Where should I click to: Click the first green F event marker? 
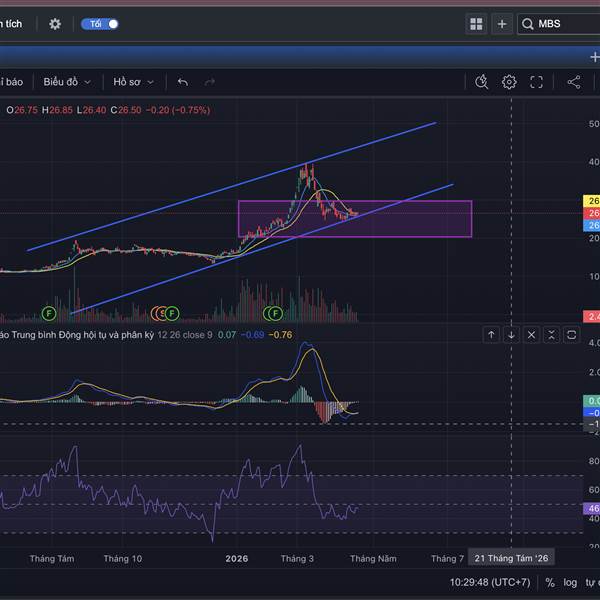pyautogui.click(x=49, y=314)
